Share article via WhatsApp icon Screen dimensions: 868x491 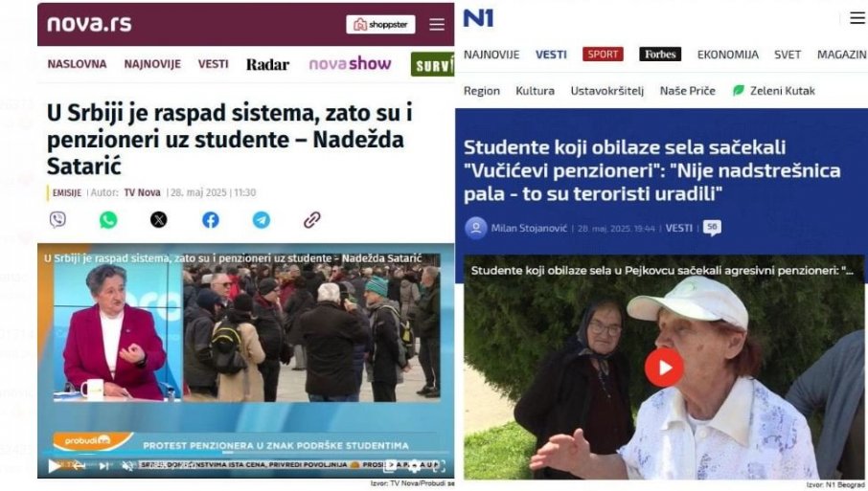click(x=108, y=219)
